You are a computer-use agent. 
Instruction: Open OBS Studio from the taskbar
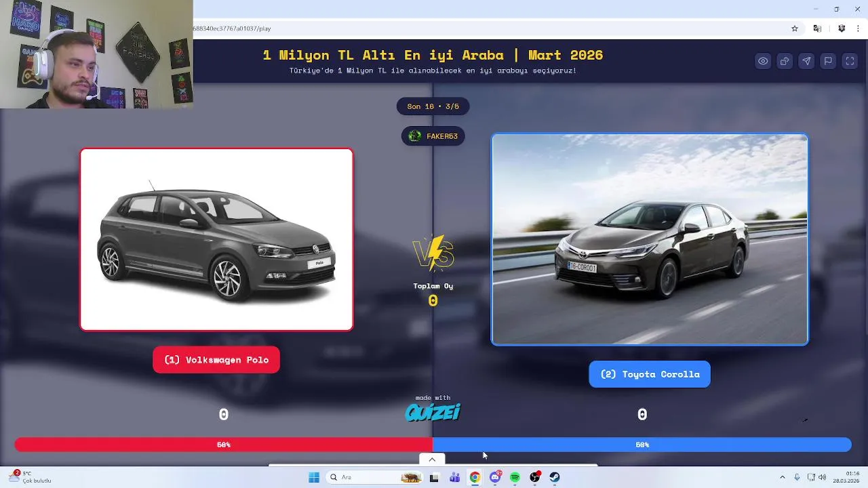(535, 477)
